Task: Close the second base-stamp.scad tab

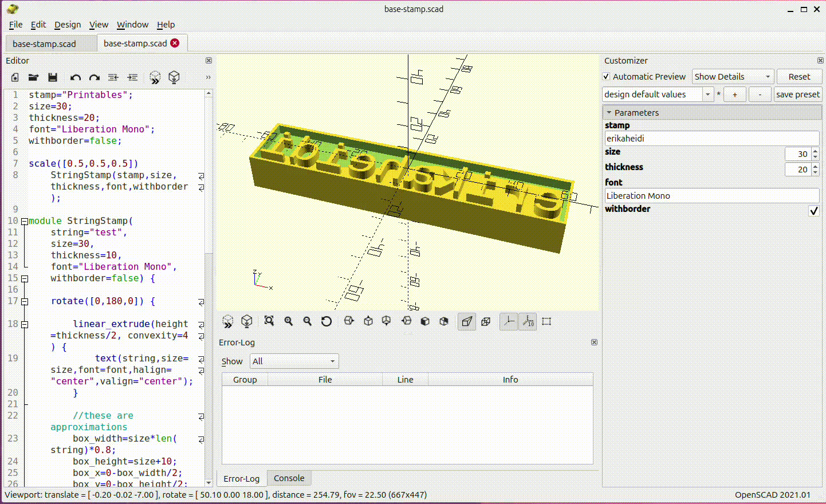Action: (x=175, y=43)
